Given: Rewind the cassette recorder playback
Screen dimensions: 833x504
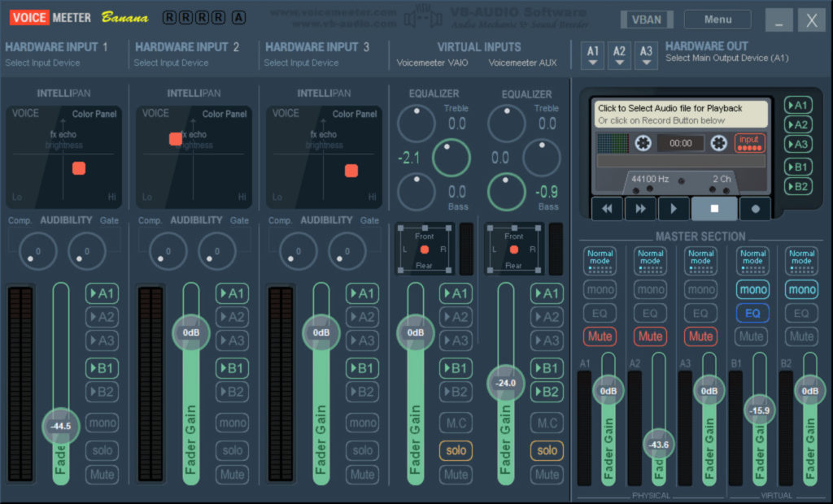Looking at the screenshot, I should (x=607, y=209).
